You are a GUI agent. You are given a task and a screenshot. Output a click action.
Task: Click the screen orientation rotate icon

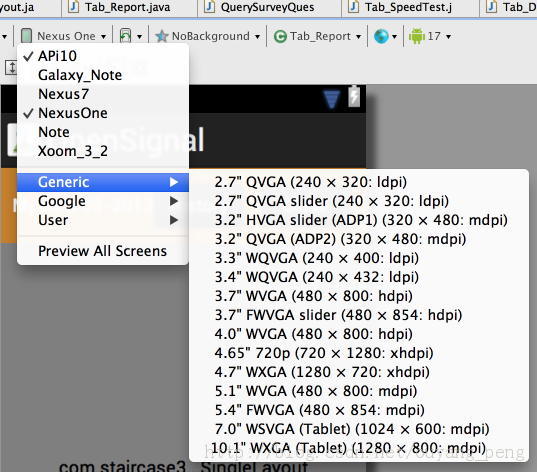(125, 36)
